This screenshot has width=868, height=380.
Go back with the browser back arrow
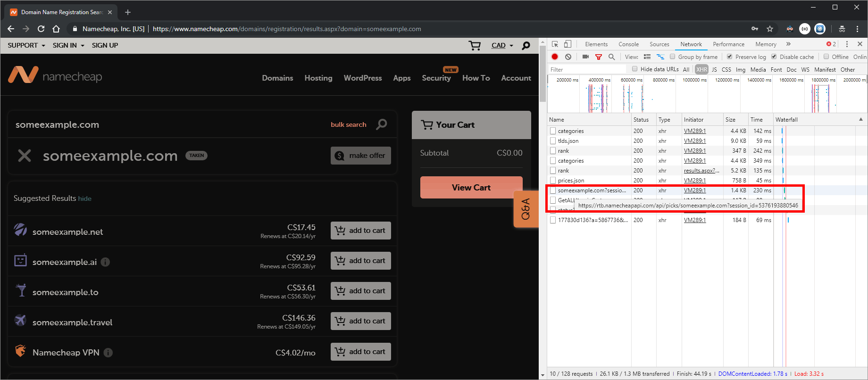click(11, 29)
